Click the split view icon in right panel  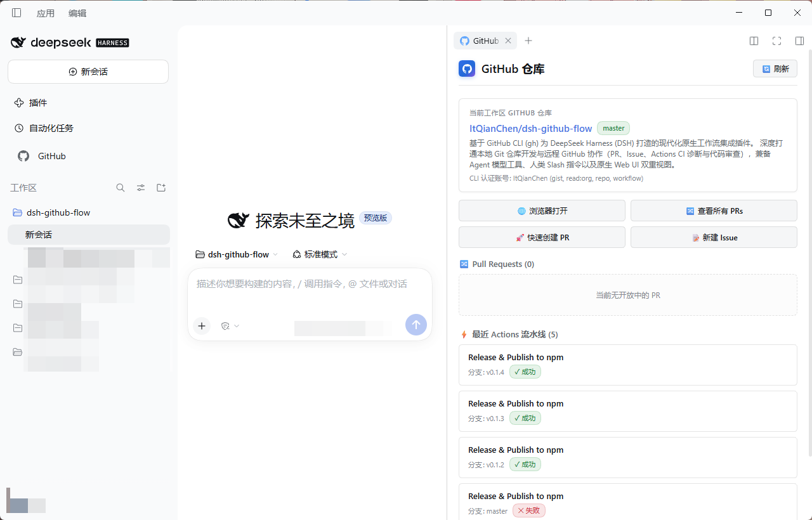coord(754,41)
